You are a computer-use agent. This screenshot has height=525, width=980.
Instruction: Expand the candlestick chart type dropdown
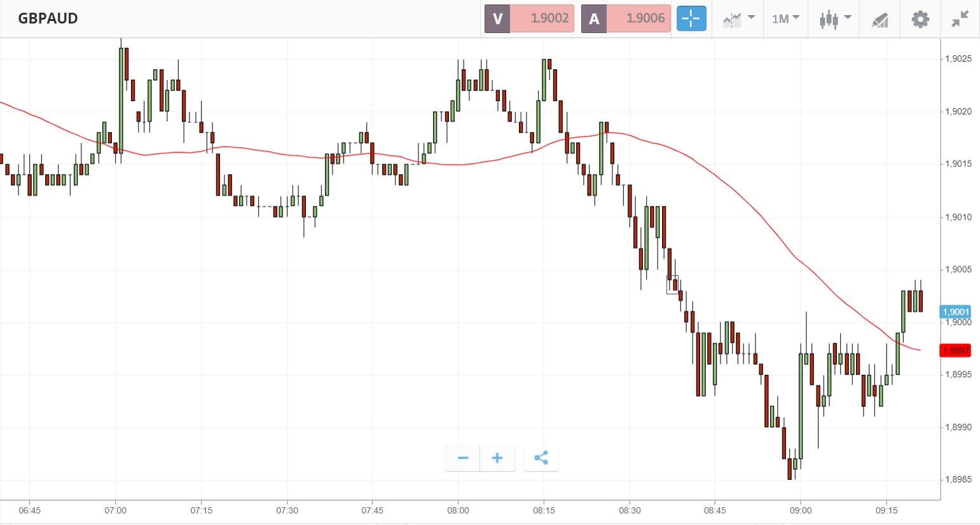point(835,18)
